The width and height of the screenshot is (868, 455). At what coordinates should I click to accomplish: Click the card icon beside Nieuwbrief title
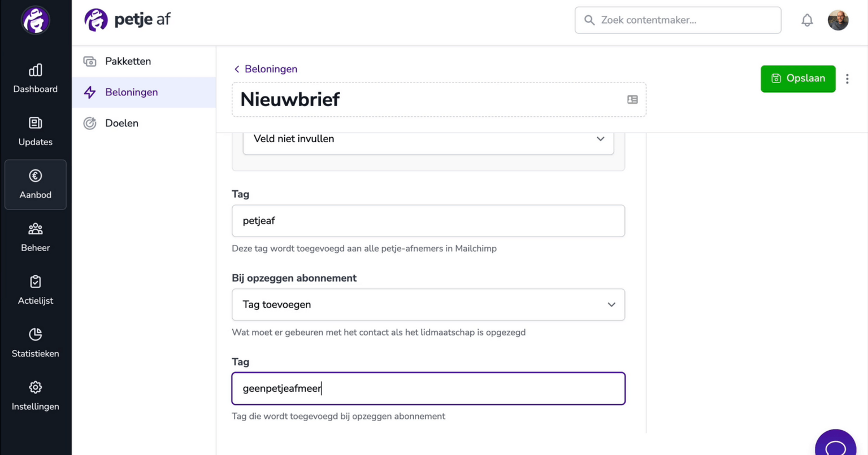(632, 100)
